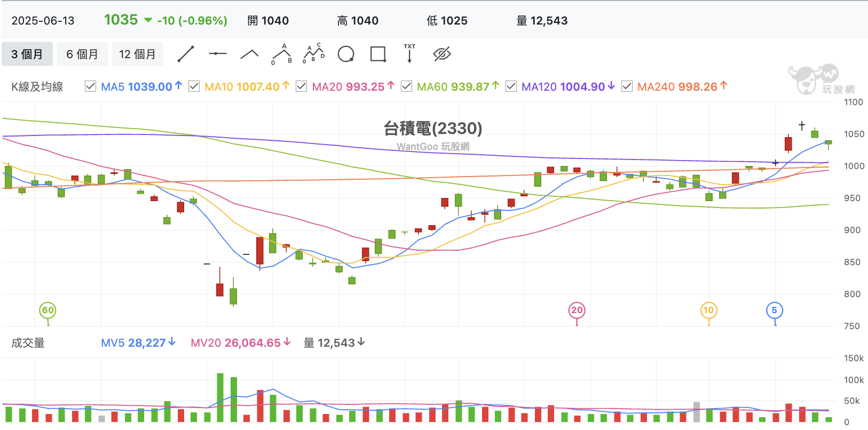Click the 台積電(2330) chart title
The image size is (868, 430).
[x=433, y=129]
